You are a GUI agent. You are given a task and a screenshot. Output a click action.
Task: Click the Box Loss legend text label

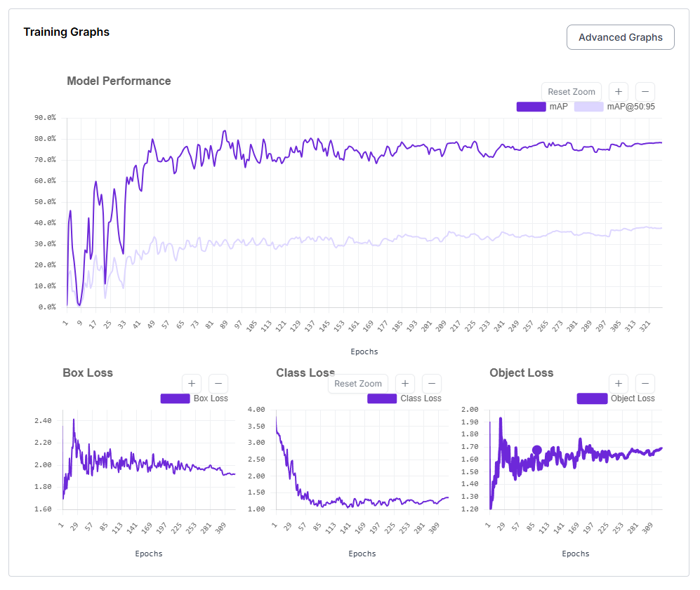(x=211, y=398)
